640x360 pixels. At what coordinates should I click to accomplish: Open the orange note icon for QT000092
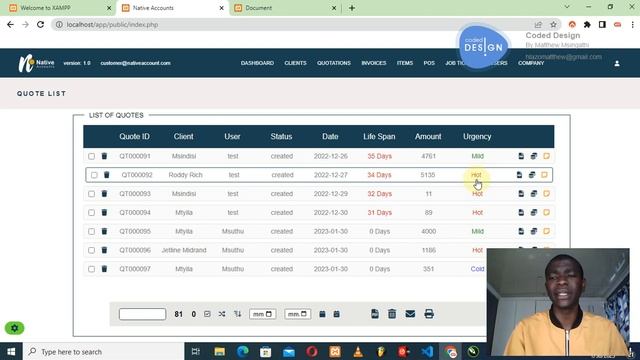544,175
